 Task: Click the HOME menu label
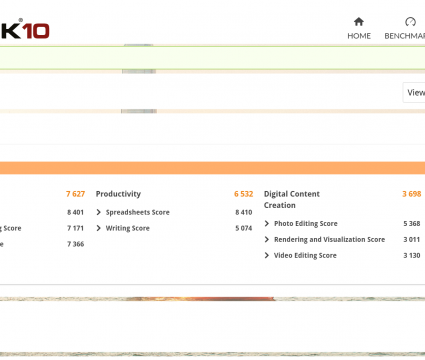pyautogui.click(x=359, y=36)
